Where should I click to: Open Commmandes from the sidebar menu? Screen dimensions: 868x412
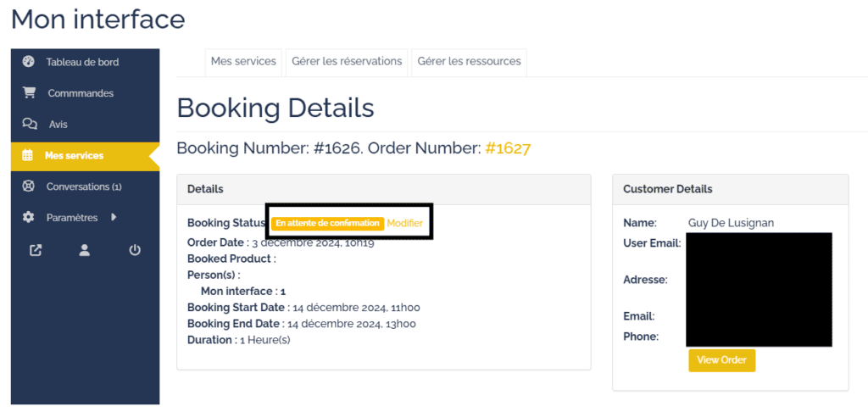click(81, 93)
